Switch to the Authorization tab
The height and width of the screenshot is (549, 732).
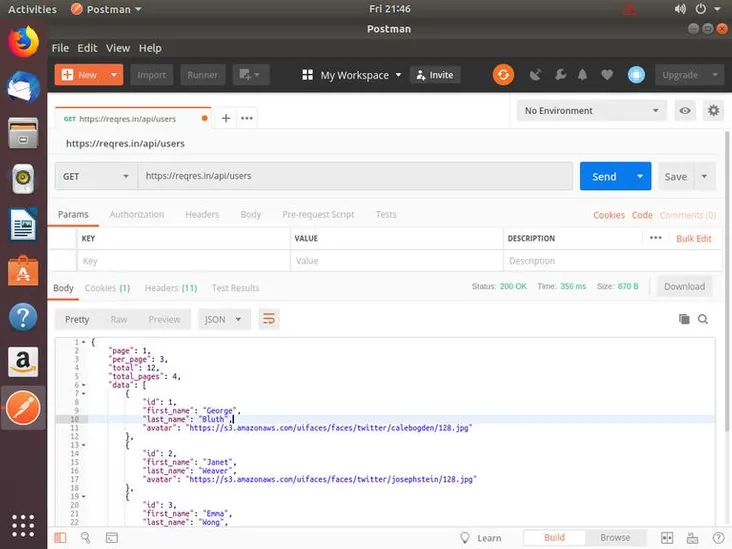(x=137, y=214)
